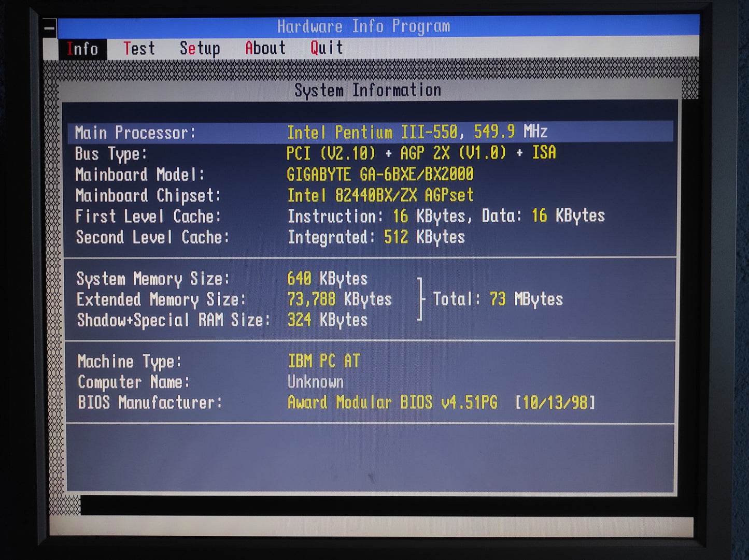Open the Setup menu

point(200,48)
